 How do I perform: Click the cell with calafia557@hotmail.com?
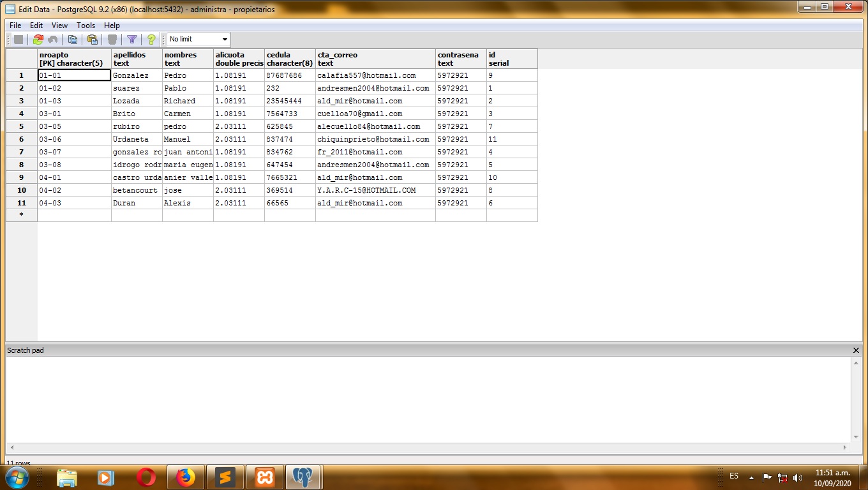tap(375, 75)
